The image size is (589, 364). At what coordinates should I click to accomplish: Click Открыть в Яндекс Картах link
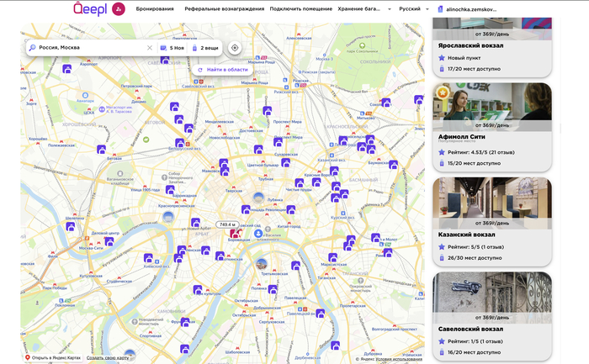pyautogui.click(x=53, y=358)
